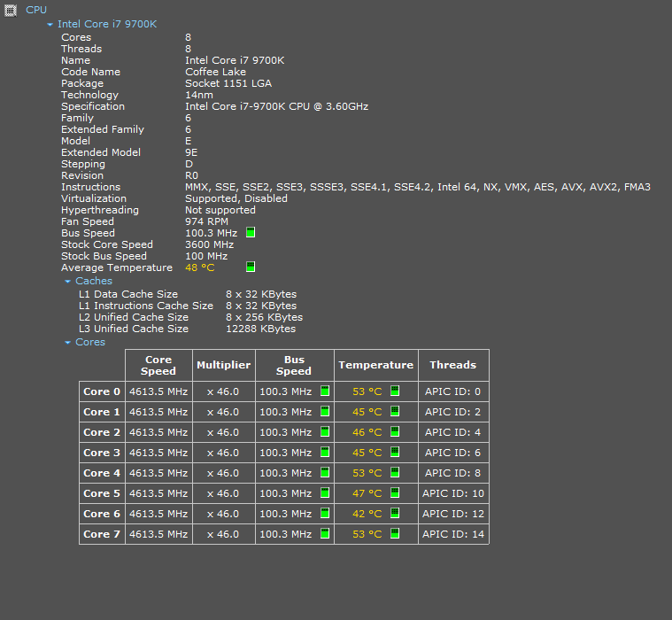The width and height of the screenshot is (672, 620).
Task: Click Core 4 temperature graph icon
Action: pyautogui.click(x=395, y=472)
